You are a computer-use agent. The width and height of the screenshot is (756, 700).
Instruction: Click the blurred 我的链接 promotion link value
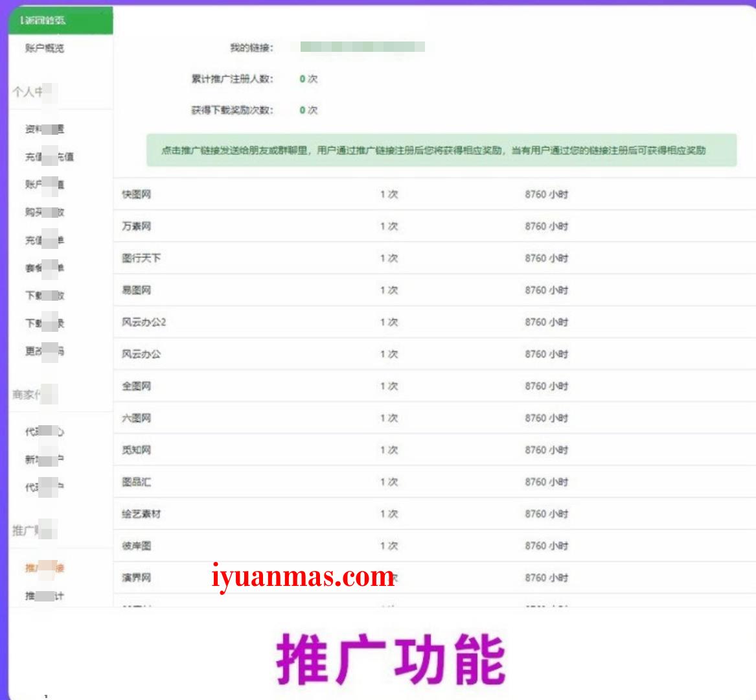tap(362, 47)
